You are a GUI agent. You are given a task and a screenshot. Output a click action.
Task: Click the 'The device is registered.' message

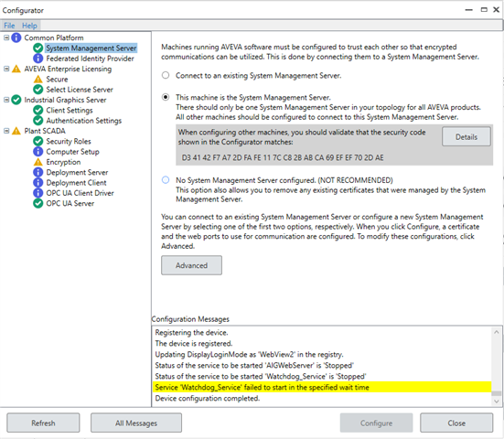[194, 343]
